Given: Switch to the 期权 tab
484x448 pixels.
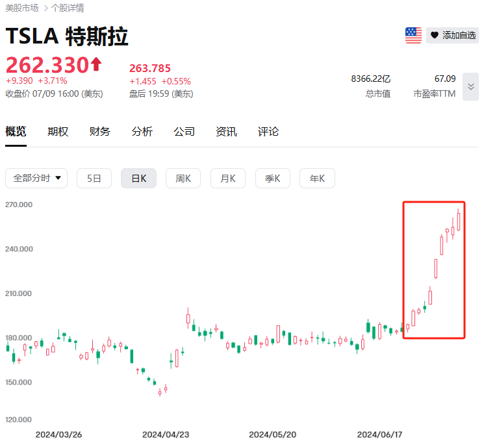Looking at the screenshot, I should (58, 131).
